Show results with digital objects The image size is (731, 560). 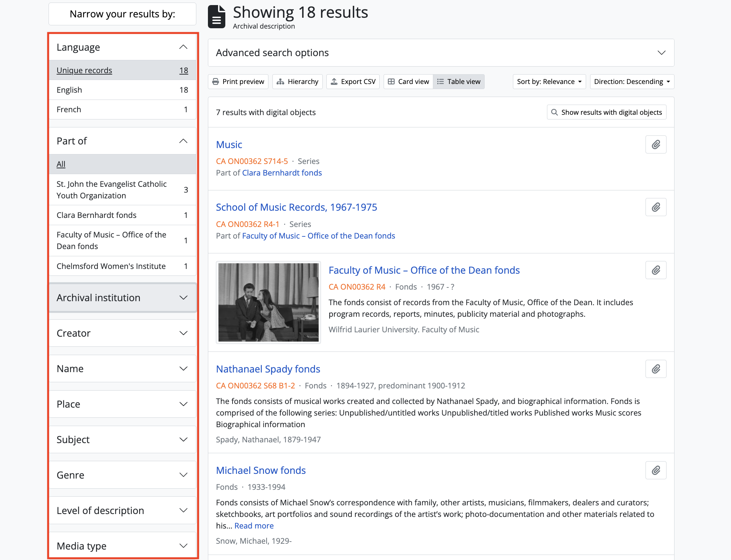coord(606,113)
